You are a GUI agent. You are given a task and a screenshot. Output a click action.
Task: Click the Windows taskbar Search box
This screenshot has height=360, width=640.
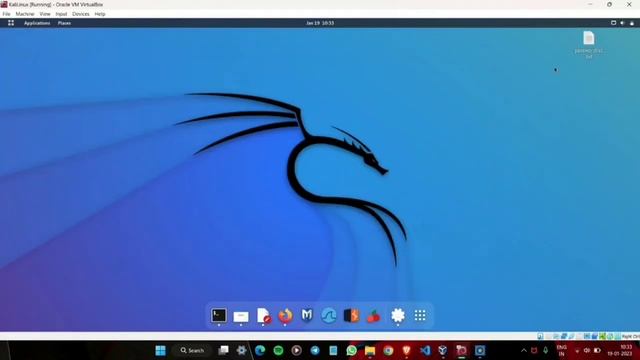pos(193,351)
